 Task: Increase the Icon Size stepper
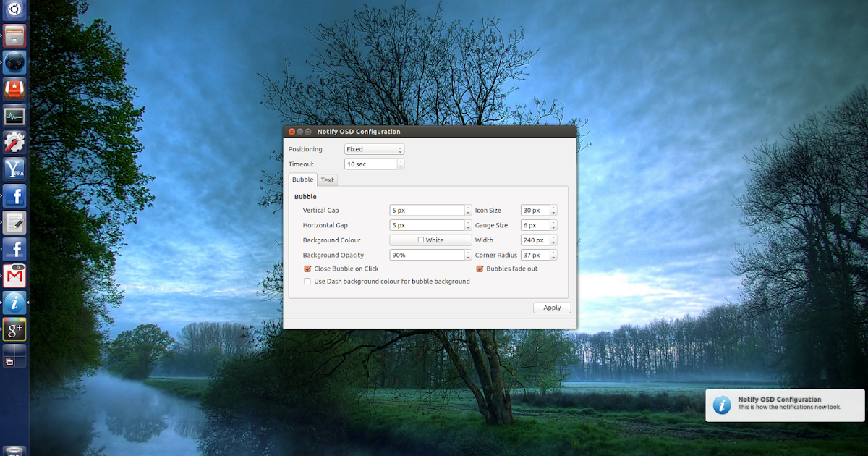(x=553, y=208)
